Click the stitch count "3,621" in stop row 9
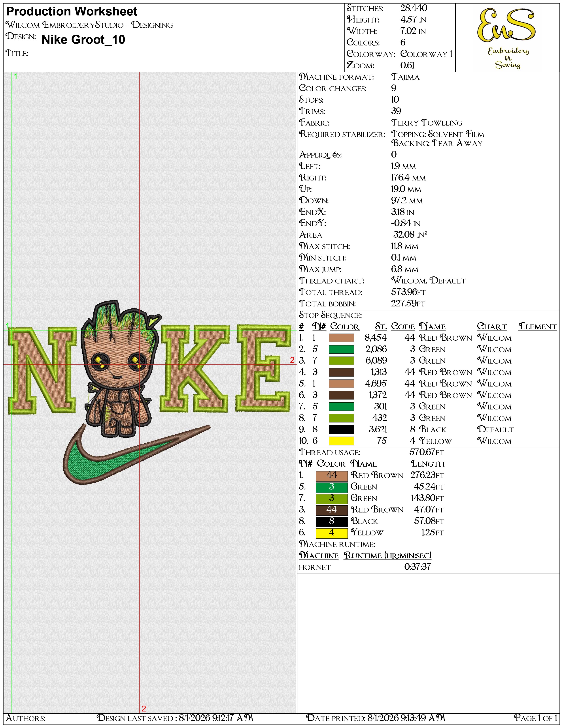 click(378, 430)
